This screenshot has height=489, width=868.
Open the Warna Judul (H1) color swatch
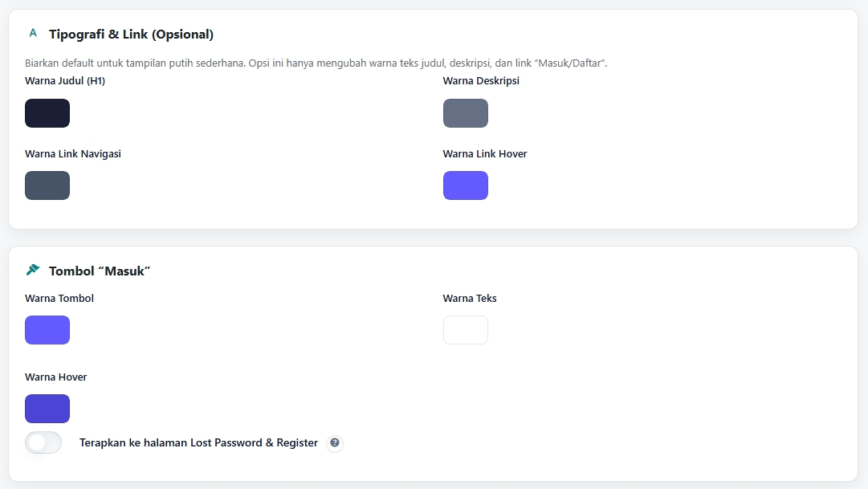[47, 113]
